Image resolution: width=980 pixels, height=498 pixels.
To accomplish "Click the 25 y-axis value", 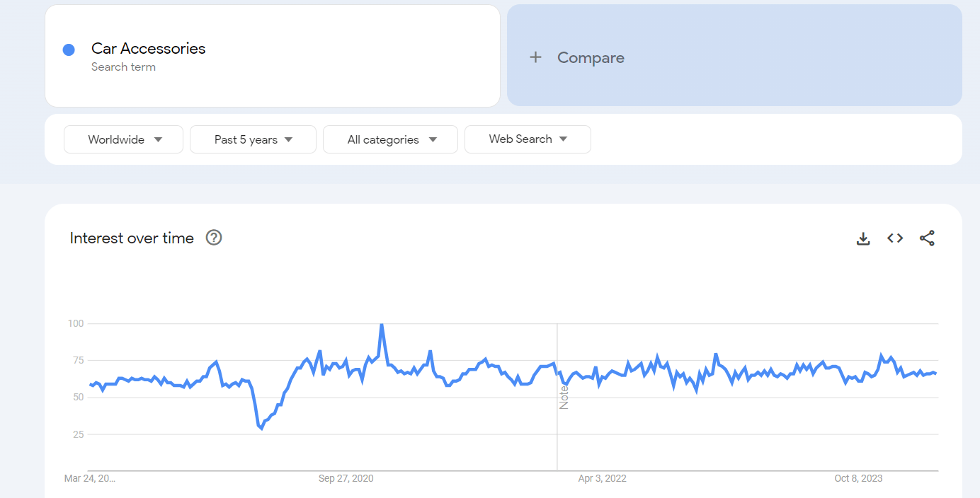I will click(x=78, y=434).
